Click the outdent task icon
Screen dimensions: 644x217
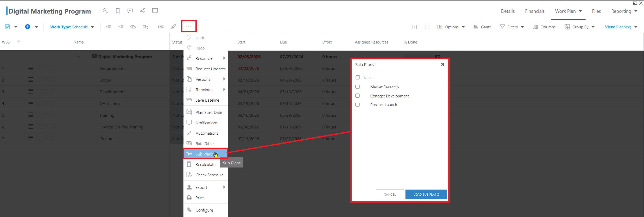click(108, 27)
